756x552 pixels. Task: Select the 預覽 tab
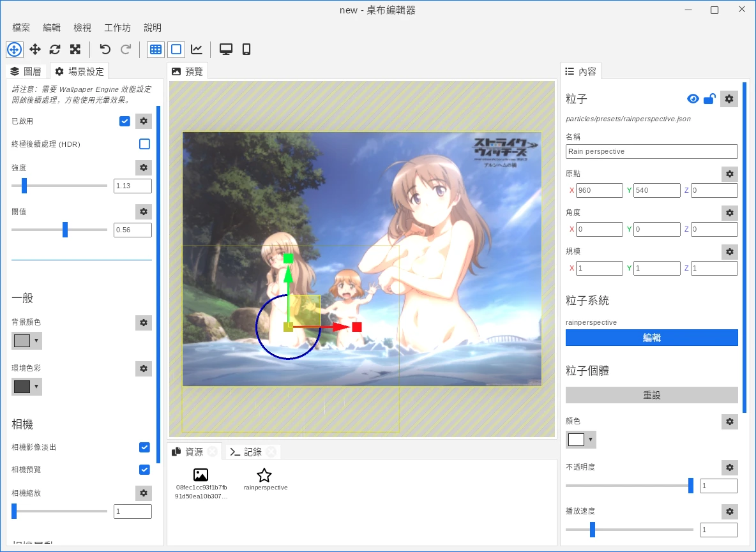coord(188,71)
